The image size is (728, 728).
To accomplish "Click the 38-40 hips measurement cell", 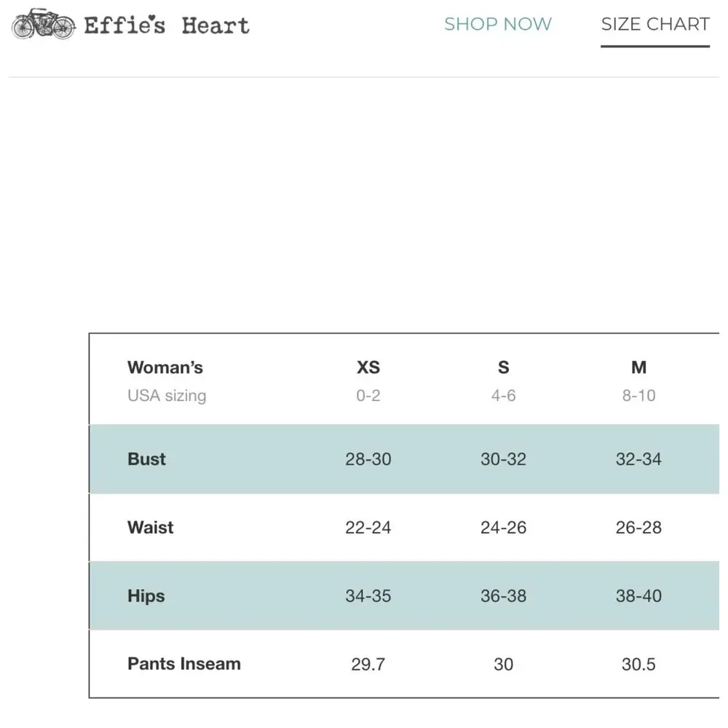I will pyautogui.click(x=638, y=596).
